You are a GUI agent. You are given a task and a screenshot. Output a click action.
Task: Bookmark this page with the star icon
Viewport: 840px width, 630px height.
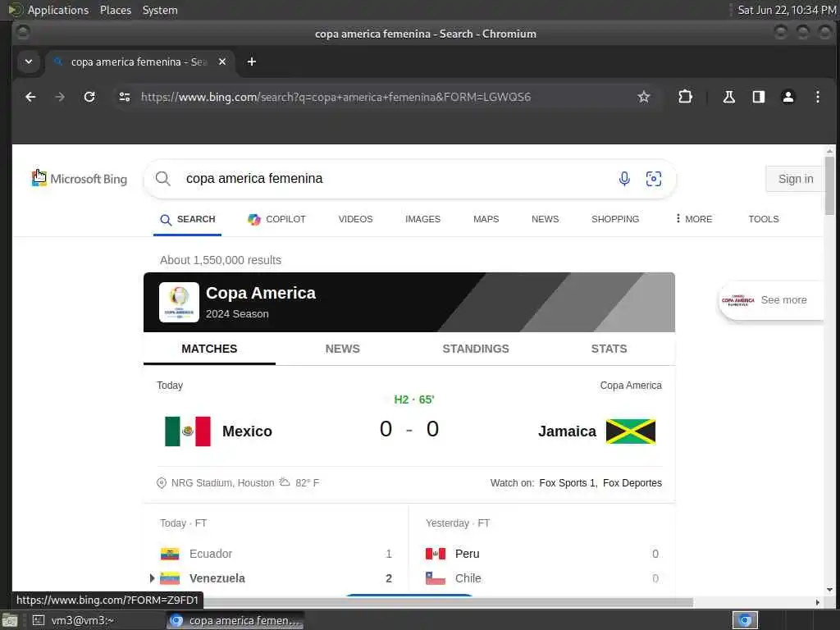643,97
